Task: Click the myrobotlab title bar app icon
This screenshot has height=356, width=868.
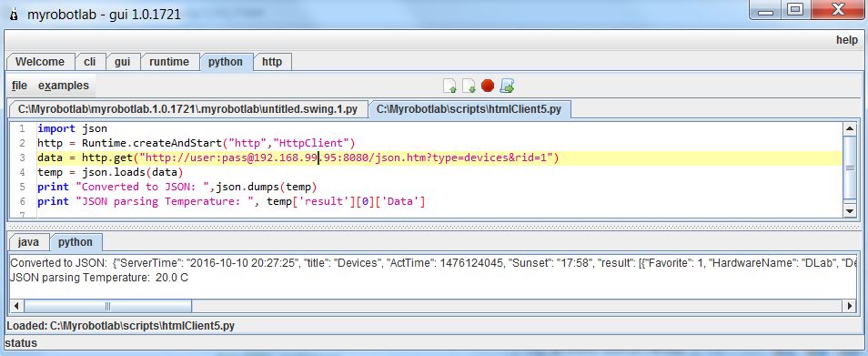Action: click(x=14, y=15)
